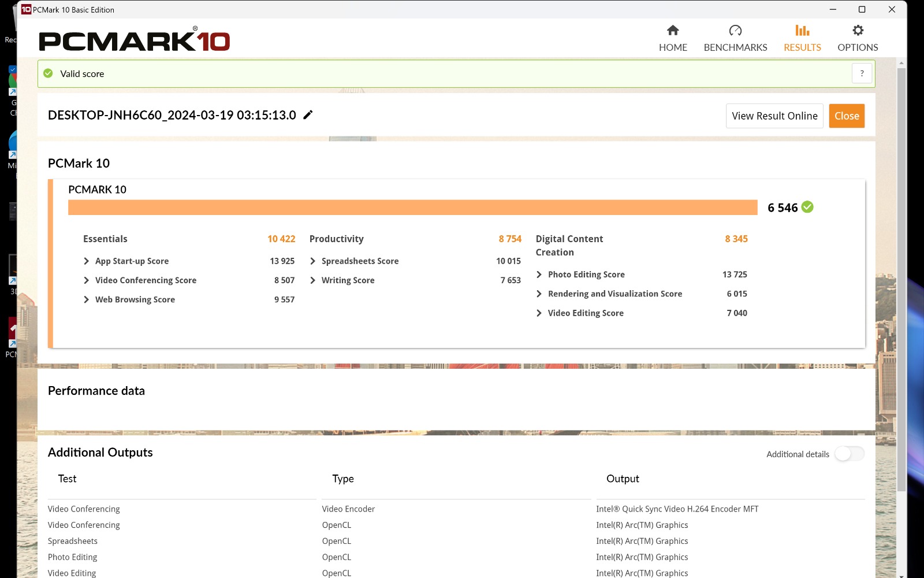
Task: Toggle the Additional details switch
Action: point(849,454)
